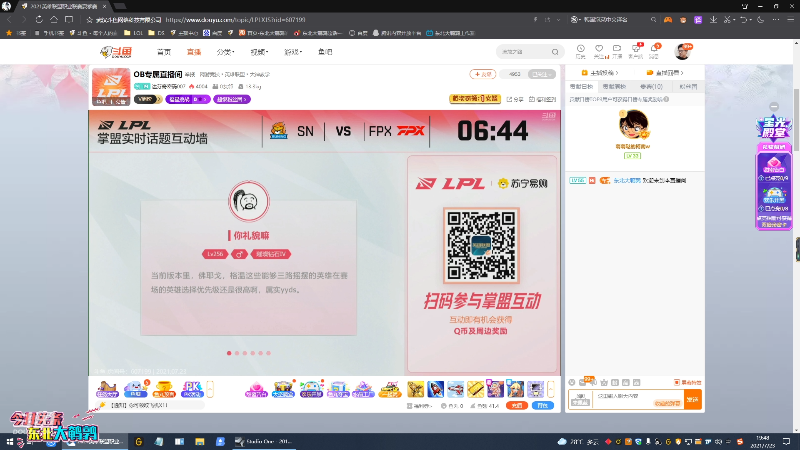The height and width of the screenshot is (450, 800).
Task: Open the LOL bookmarks folder
Action: coord(133,33)
